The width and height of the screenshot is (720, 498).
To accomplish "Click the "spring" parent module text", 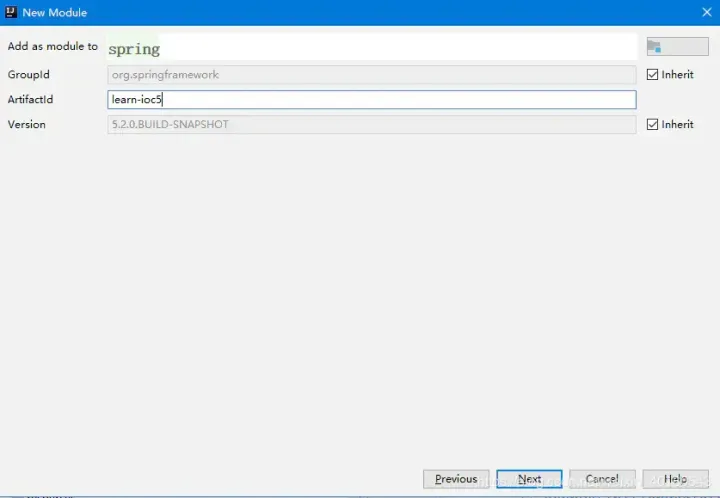I will tap(134, 49).
